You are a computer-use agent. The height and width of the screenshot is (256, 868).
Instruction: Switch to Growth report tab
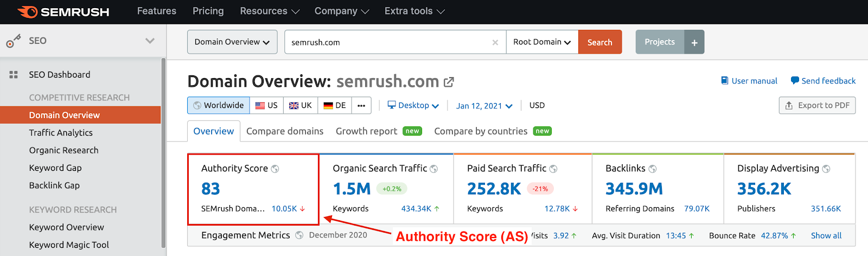coord(379,131)
